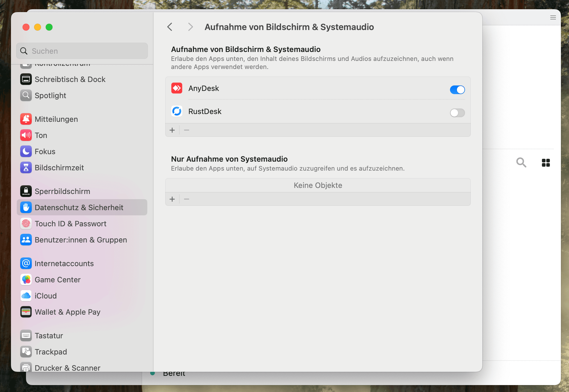The image size is (569, 392).
Task: Click the Nur Aufnahme von Systemaudio heading
Action: coord(229,159)
